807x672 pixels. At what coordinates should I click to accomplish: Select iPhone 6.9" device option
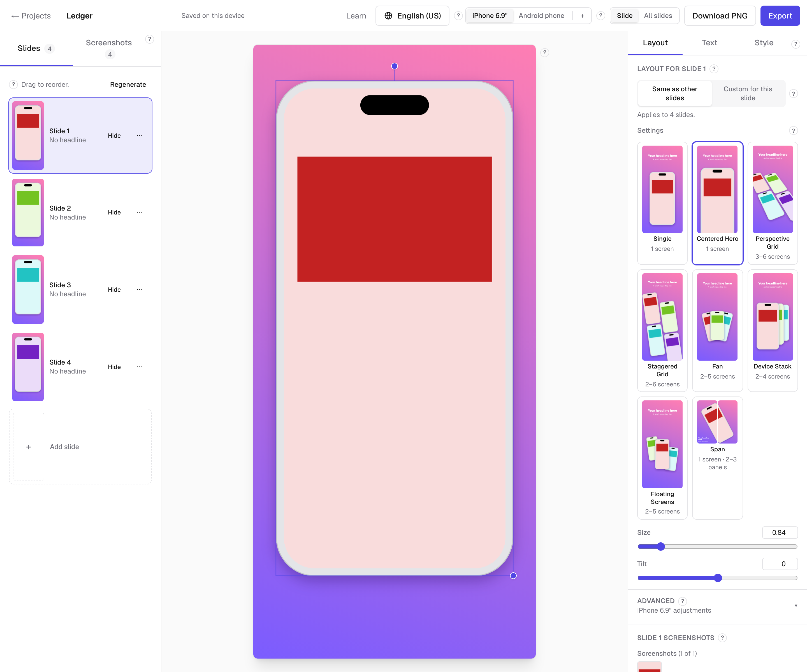[x=490, y=16]
